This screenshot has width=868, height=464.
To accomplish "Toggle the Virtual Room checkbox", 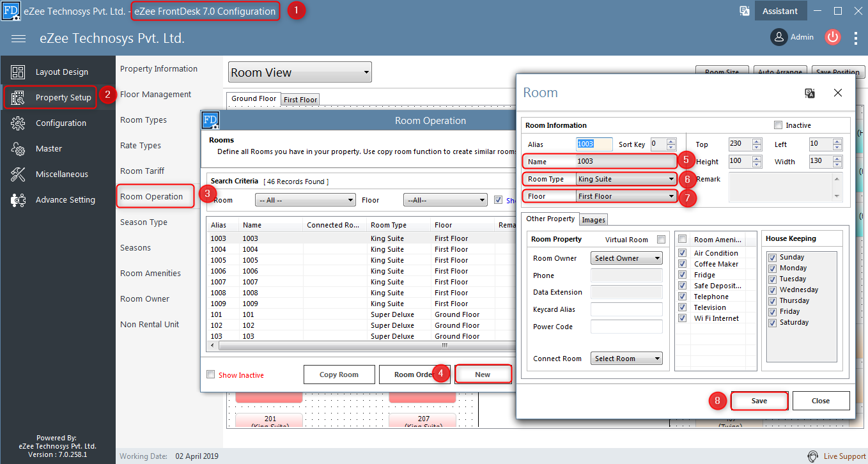I will [661, 240].
